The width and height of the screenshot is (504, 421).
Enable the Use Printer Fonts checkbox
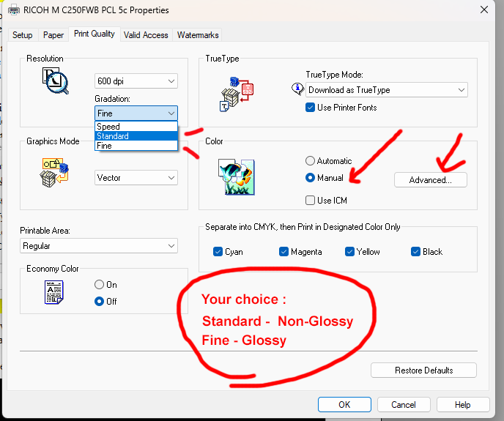pyautogui.click(x=311, y=108)
